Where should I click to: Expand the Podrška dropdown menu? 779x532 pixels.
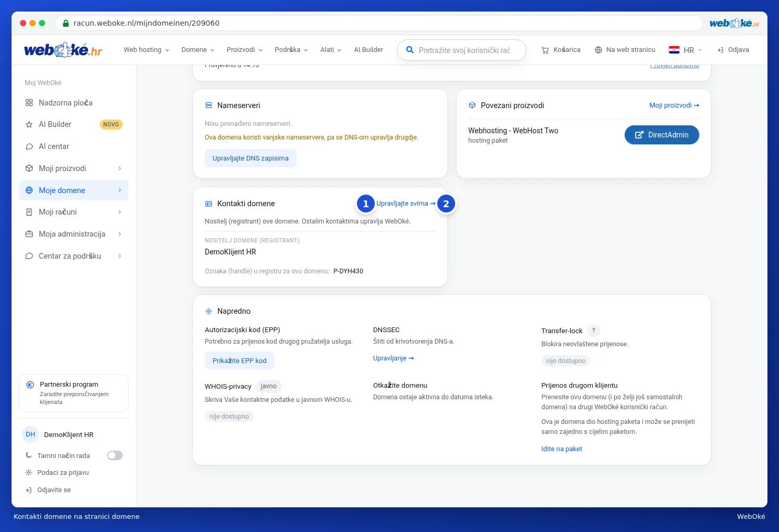point(291,50)
